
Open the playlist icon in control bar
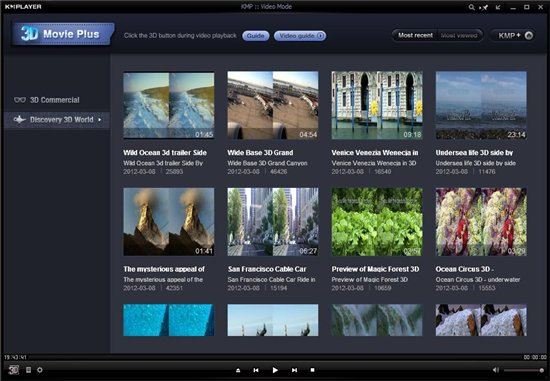point(28,370)
